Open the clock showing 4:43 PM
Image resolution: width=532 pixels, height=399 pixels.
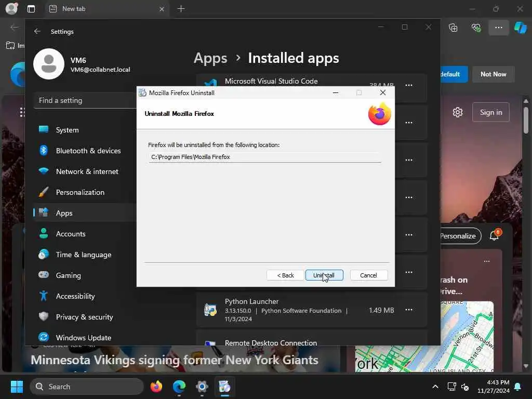click(494, 387)
